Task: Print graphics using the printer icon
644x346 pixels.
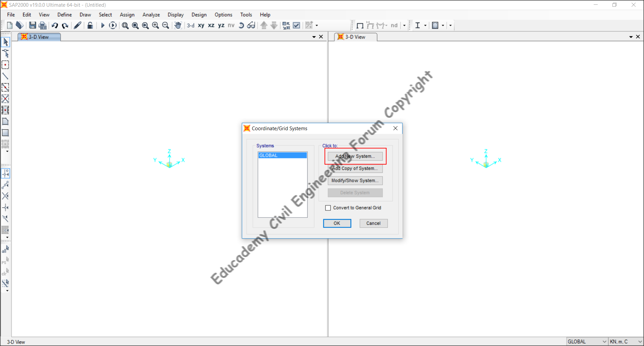Action: coord(43,25)
